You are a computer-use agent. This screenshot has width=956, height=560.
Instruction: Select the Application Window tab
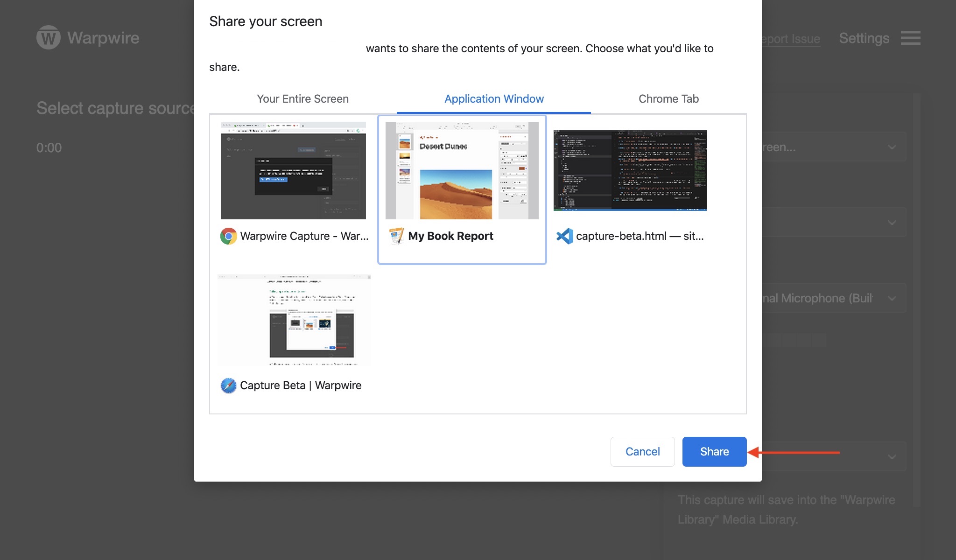494,99
